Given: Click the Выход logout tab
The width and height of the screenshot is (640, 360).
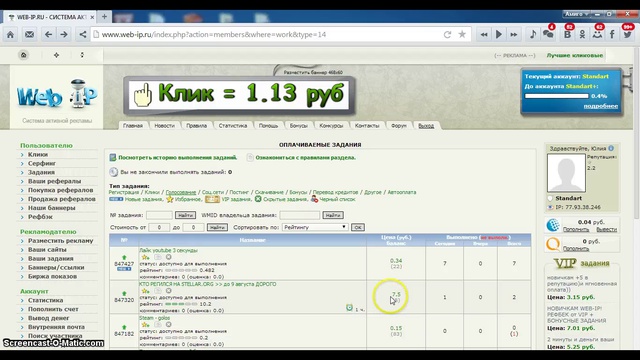Looking at the screenshot, I should (x=426, y=126).
